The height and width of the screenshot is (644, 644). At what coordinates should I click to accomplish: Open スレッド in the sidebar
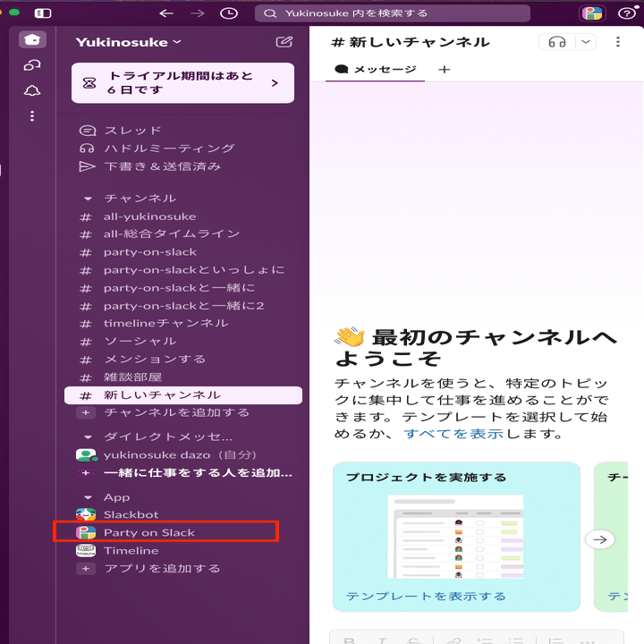[x=183, y=131]
